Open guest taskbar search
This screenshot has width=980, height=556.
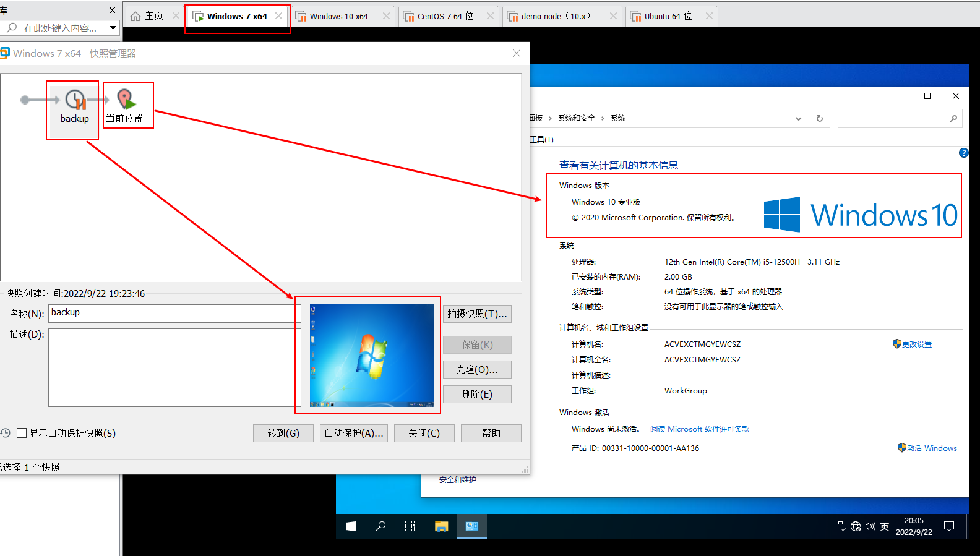pos(380,526)
